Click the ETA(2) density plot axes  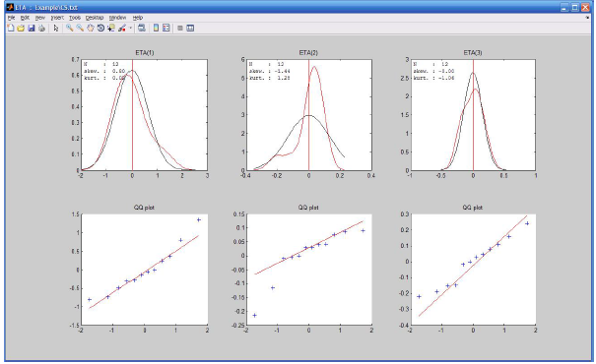pos(309,115)
